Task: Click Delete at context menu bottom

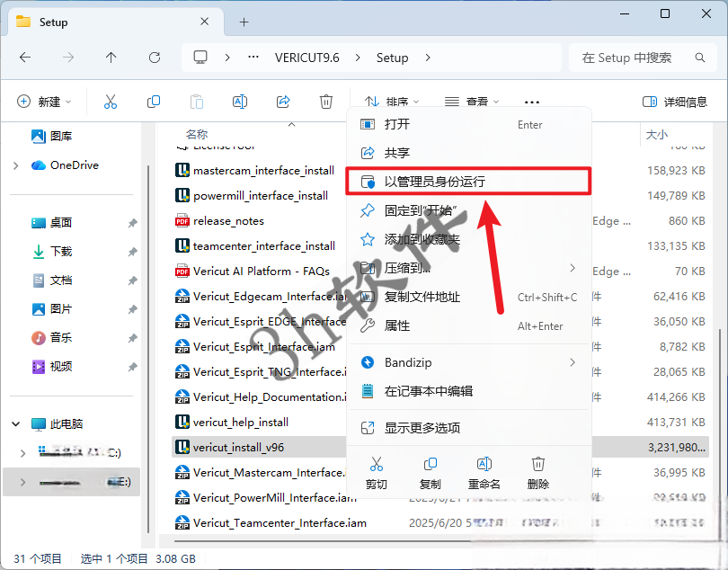Action: point(538,473)
